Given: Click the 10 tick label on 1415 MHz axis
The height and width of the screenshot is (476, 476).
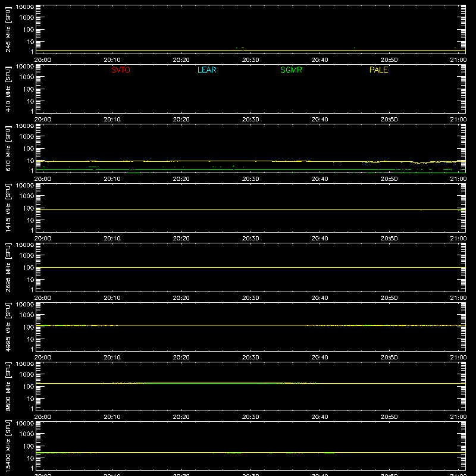Looking at the screenshot, I should 30,220.
